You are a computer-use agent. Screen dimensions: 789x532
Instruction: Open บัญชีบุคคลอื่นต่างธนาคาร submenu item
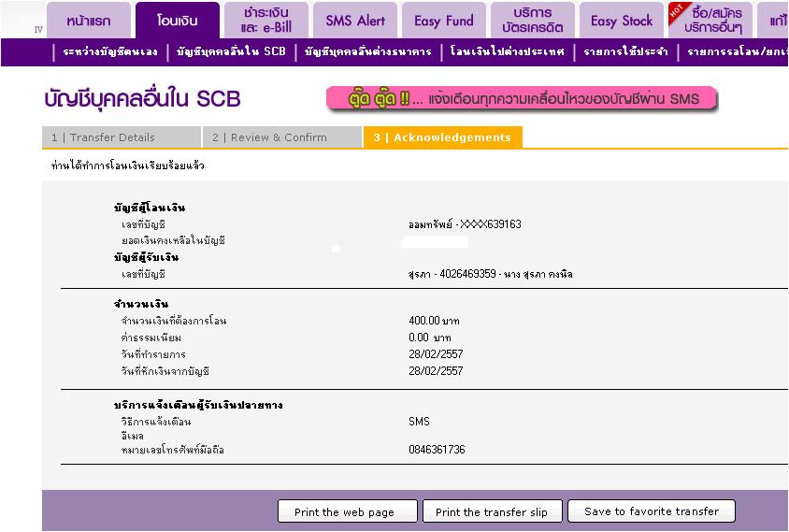click(367, 52)
